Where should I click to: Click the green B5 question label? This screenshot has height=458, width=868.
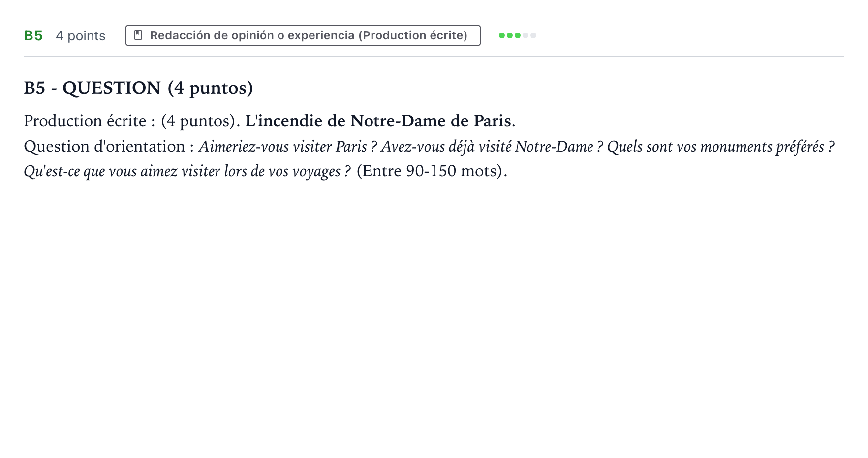[33, 36]
